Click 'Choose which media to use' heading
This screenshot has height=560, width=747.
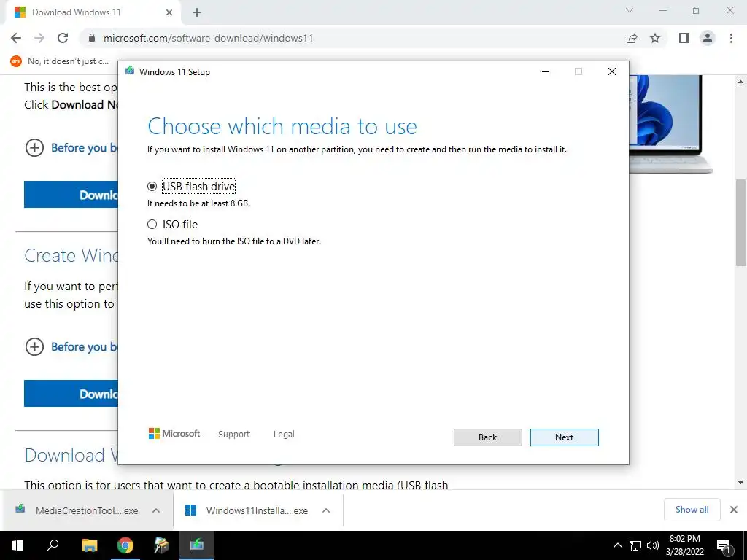tap(282, 126)
